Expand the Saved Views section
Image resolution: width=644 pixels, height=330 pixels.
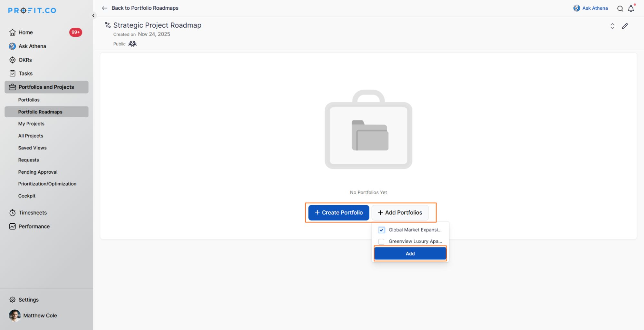point(32,148)
